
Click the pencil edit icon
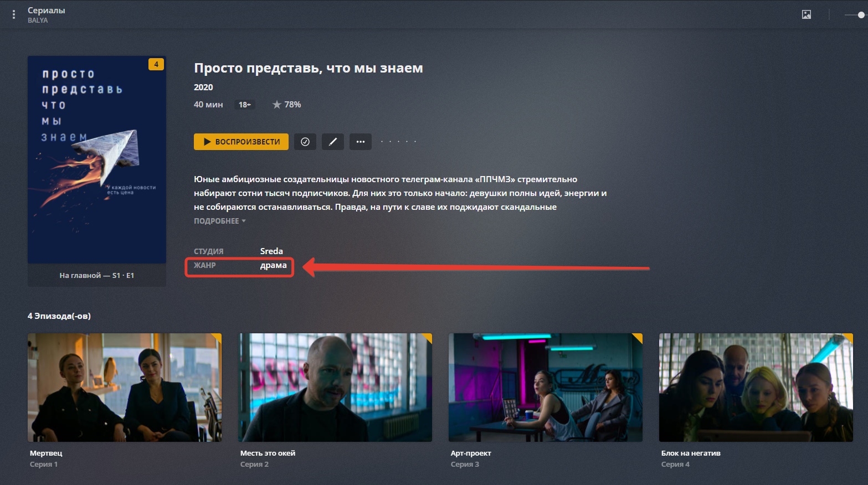pyautogui.click(x=333, y=142)
